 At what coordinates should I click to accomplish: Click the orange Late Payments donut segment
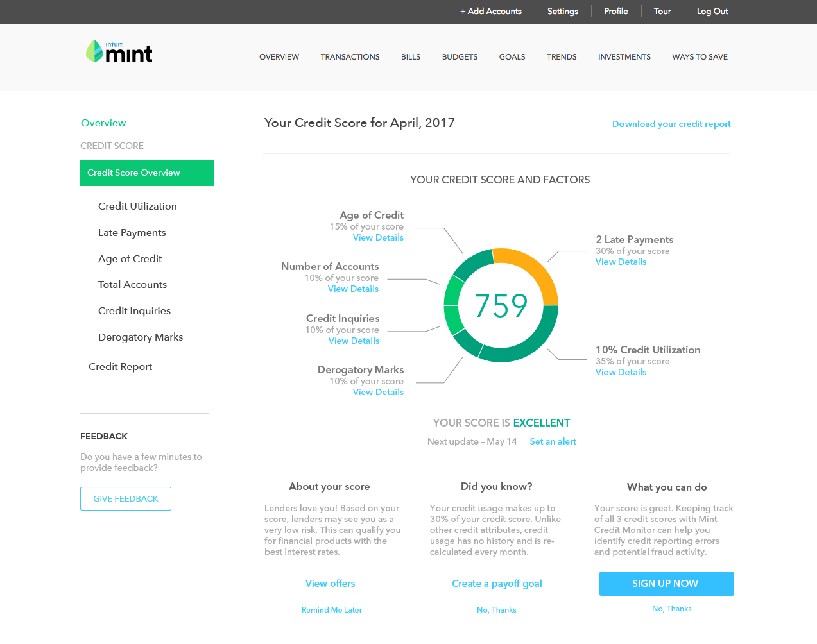[x=538, y=268]
